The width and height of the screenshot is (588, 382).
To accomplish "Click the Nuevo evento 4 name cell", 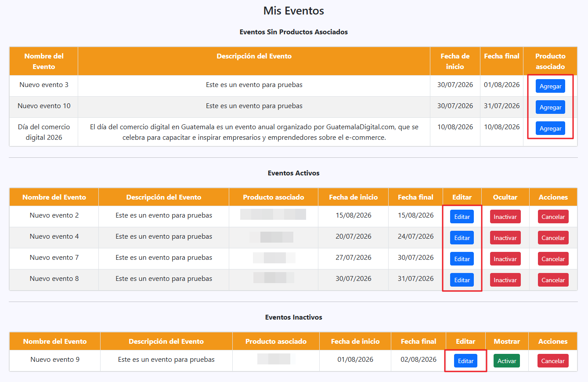I will 54,237.
